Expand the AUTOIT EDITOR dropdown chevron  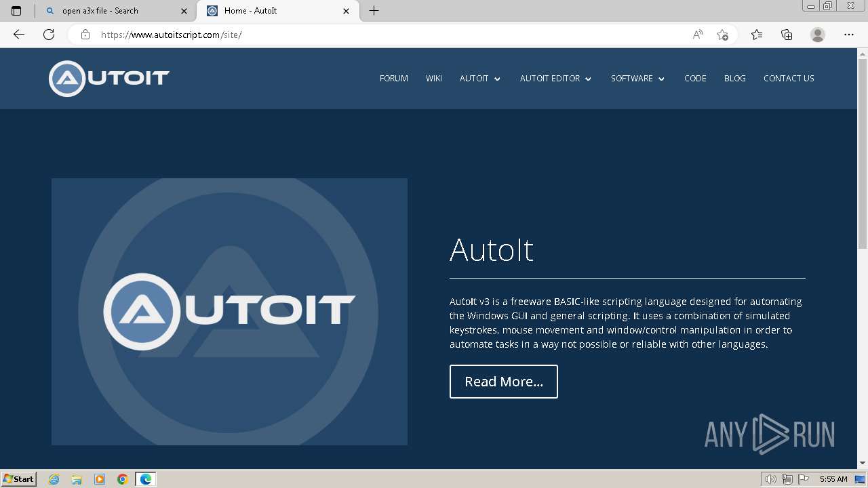[588, 79]
